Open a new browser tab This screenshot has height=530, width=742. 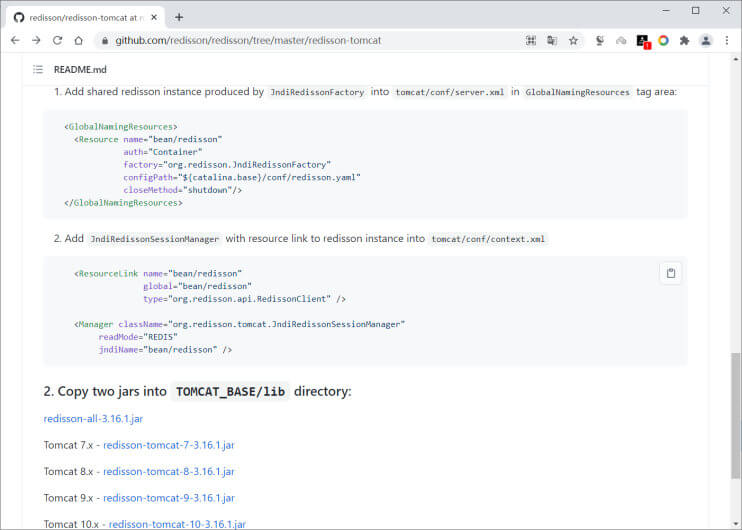pyautogui.click(x=179, y=18)
